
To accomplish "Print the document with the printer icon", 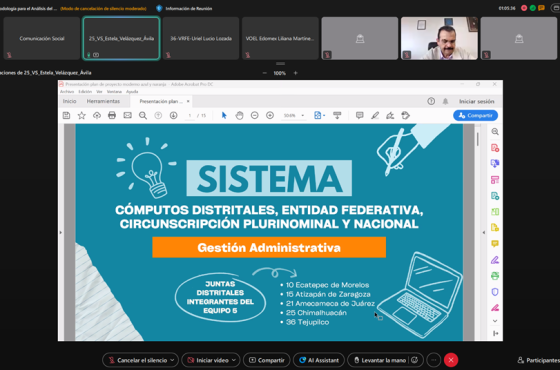I will tap(112, 115).
